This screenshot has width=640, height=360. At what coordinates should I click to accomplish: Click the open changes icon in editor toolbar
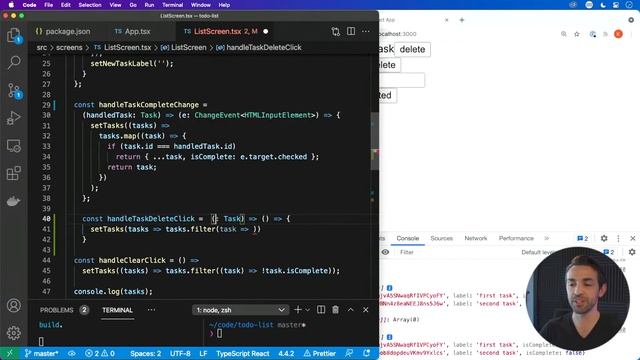coord(336,31)
